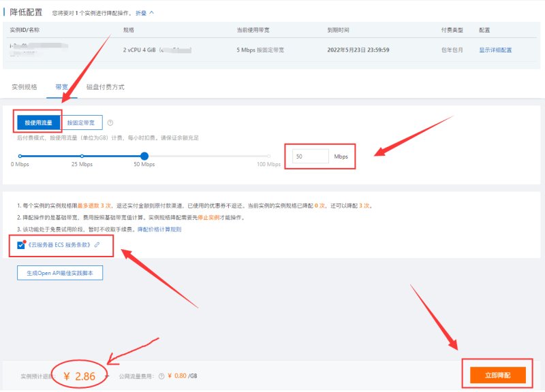
Task: Select the 按使用流量 billing option
Action: (x=38, y=122)
